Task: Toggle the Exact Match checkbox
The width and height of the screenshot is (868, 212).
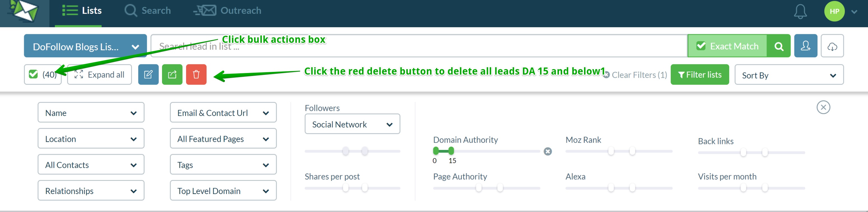Action: pos(701,46)
